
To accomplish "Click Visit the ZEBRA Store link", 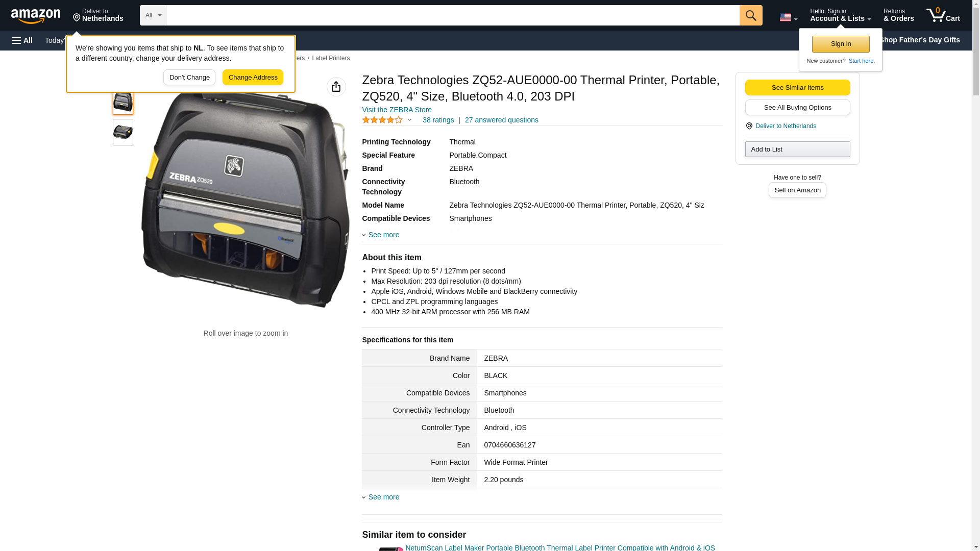I will point(397,110).
